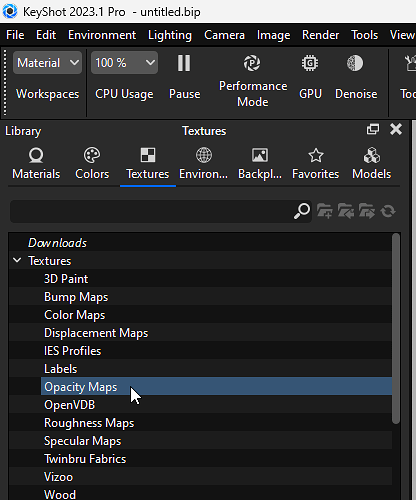This screenshot has width=416, height=500.
Task: Undock the Library panel
Action: click(x=373, y=129)
